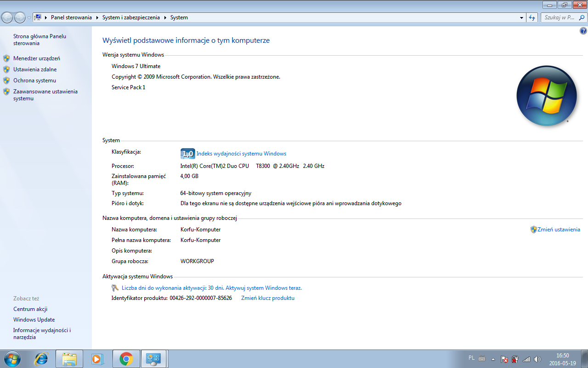The width and height of the screenshot is (588, 368).
Task: Click the Change settings shield icon
Action: (x=534, y=229)
